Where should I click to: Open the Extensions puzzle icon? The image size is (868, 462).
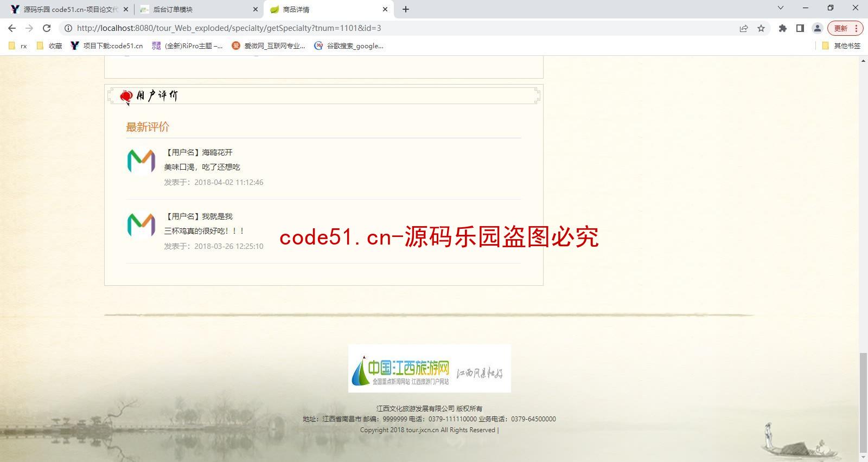tap(783, 28)
